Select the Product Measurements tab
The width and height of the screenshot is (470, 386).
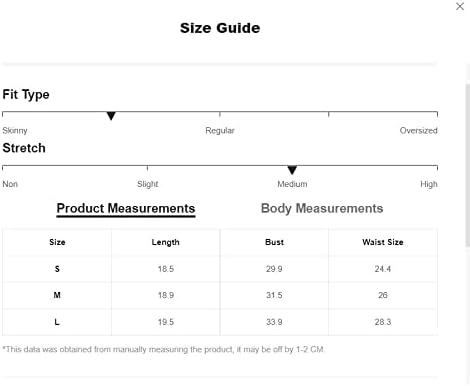[126, 209]
